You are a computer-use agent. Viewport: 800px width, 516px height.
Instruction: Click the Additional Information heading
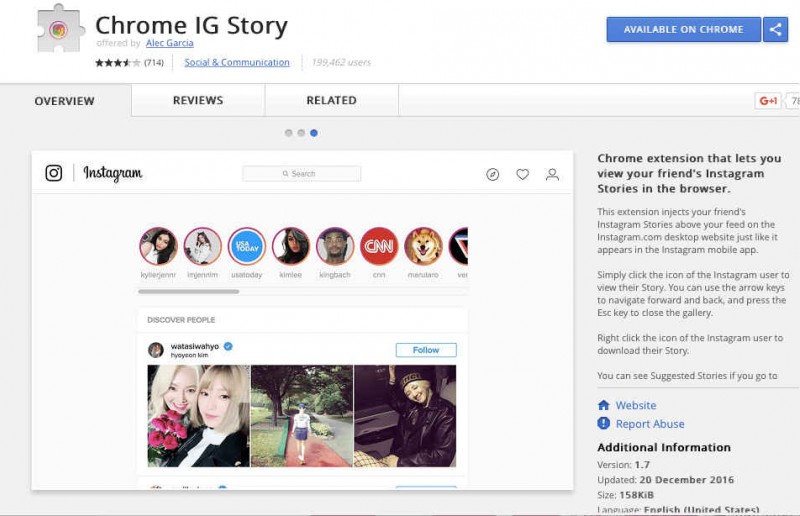(664, 448)
